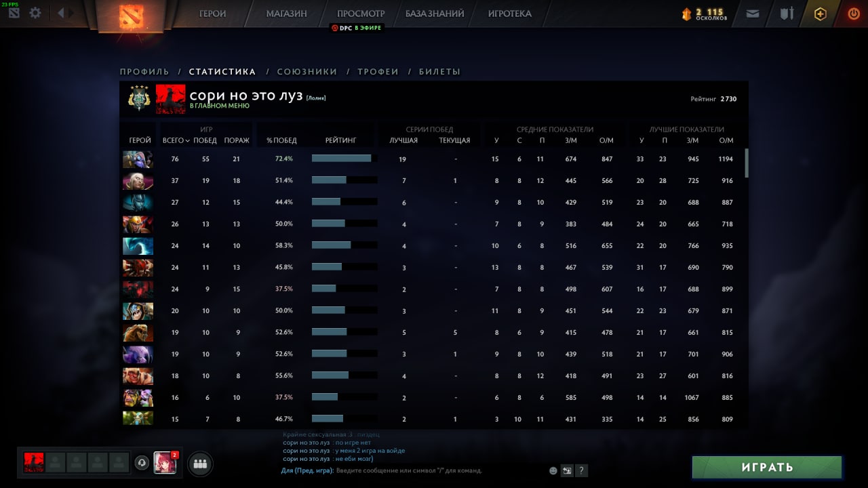
Task: Select the СТАТИСТИКА tab
Action: [222, 72]
